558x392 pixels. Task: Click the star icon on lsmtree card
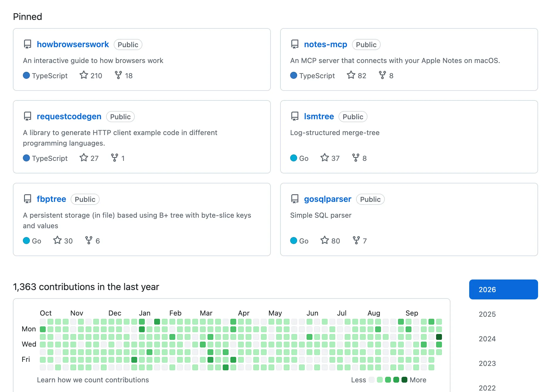click(325, 158)
